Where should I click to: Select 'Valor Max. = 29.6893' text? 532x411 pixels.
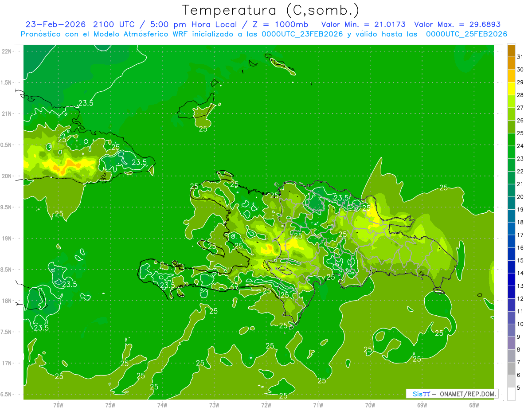pyautogui.click(x=457, y=24)
